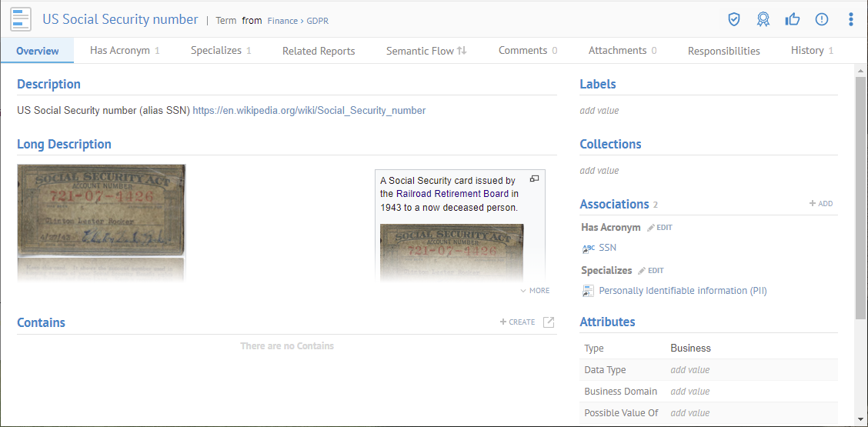This screenshot has height=427, width=868.
Task: Open Personally Identifiable information (PII) link
Action: click(683, 291)
